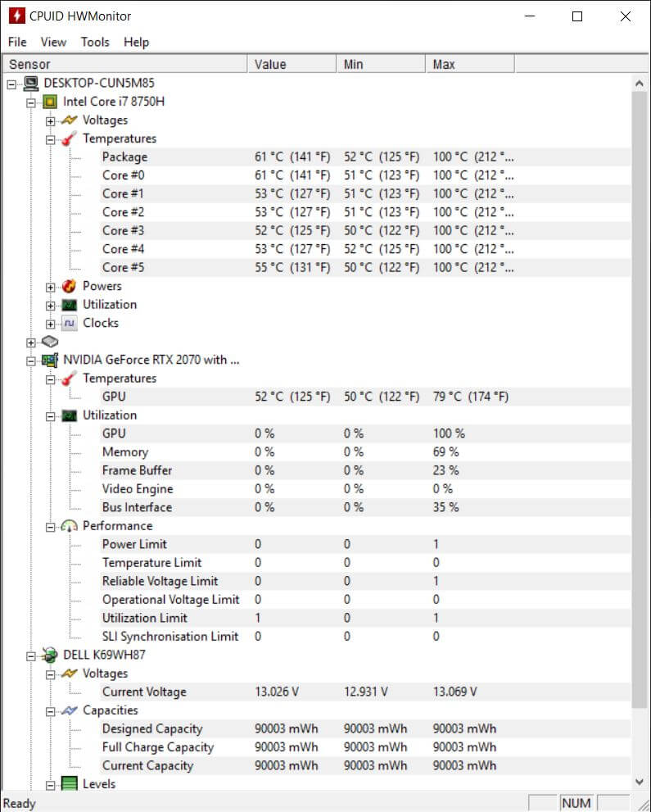Image resolution: width=651 pixels, height=812 pixels.
Task: Collapse the DELL K69WH87 battery tree
Action: 31,656
